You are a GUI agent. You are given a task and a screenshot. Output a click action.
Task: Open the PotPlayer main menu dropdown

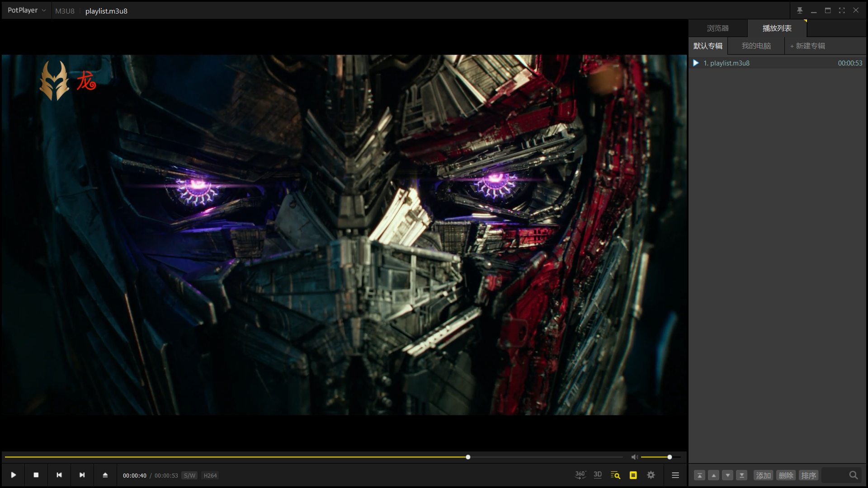pos(27,10)
